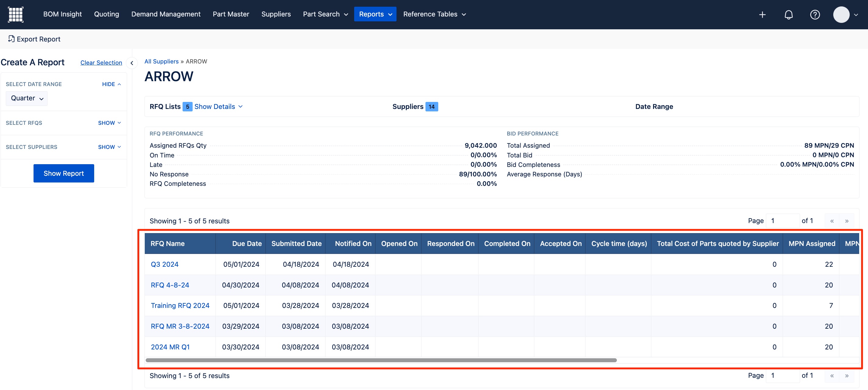Open Demand Management menu item
The image size is (868, 390).
point(166,14)
